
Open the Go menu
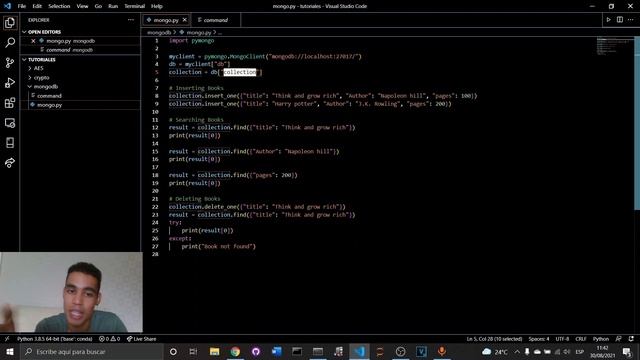98,6
